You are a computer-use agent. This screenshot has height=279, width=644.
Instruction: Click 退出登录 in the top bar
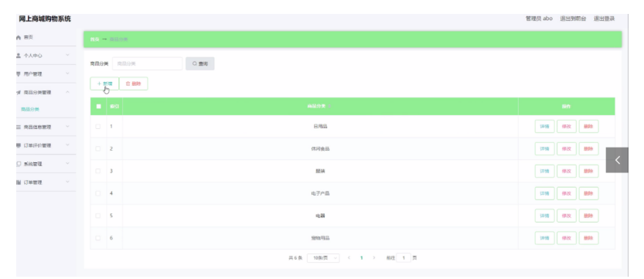[604, 19]
